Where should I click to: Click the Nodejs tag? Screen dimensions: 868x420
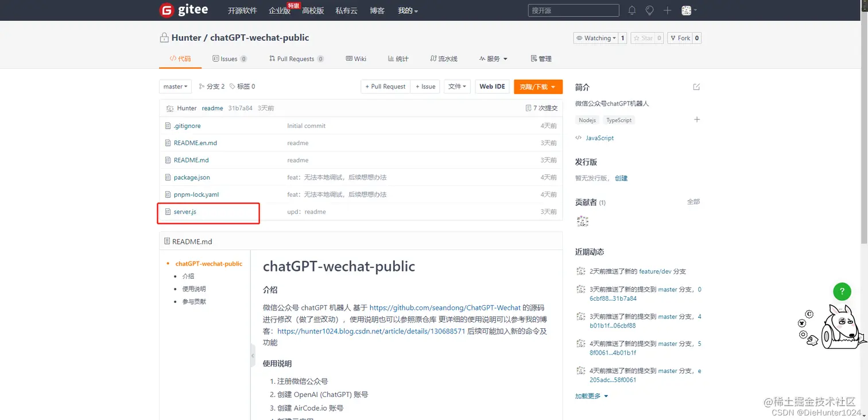(587, 120)
